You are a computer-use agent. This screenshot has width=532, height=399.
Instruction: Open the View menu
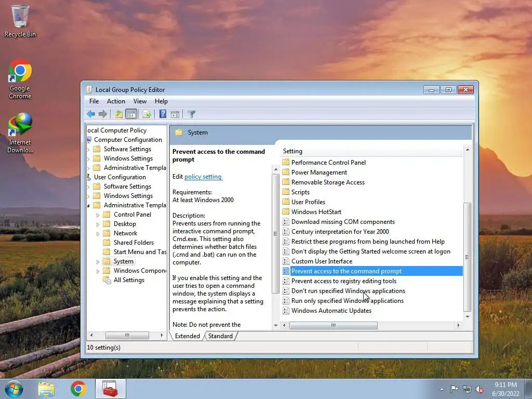(140, 101)
